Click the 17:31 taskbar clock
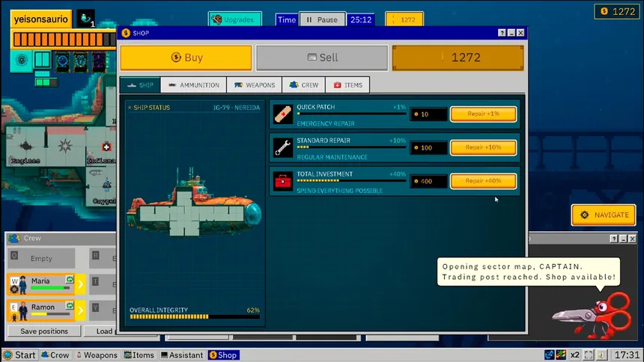This screenshot has width=644, height=362. pyautogui.click(x=626, y=355)
